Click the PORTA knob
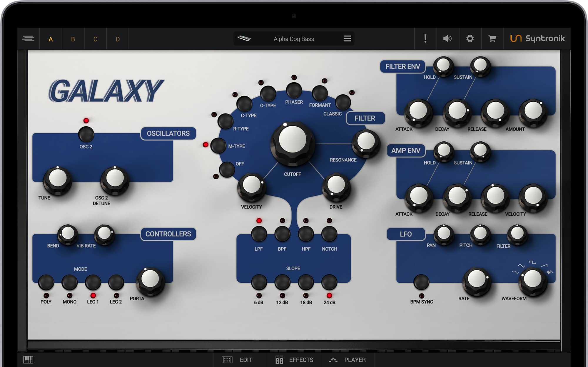The image size is (588, 367). [150, 281]
